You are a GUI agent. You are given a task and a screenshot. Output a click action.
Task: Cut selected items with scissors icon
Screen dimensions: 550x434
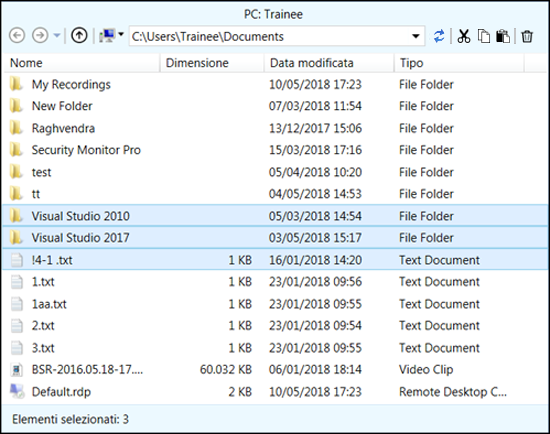click(x=464, y=36)
